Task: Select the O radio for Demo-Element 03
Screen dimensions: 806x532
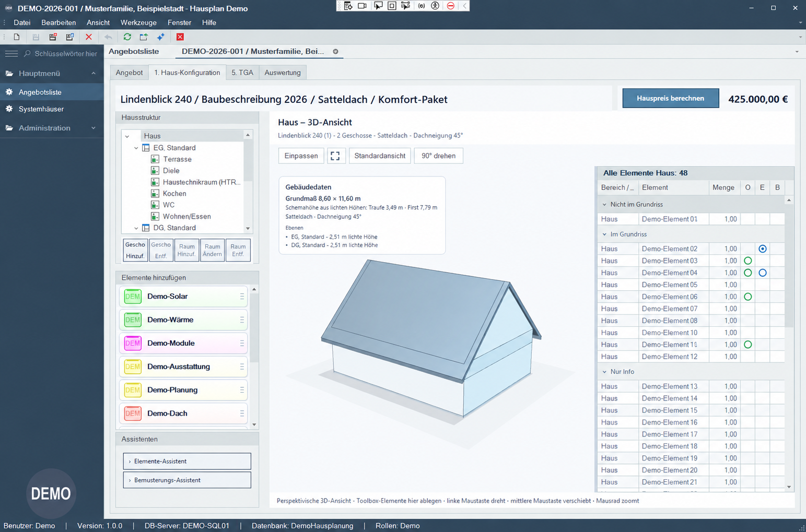Action: [748, 261]
